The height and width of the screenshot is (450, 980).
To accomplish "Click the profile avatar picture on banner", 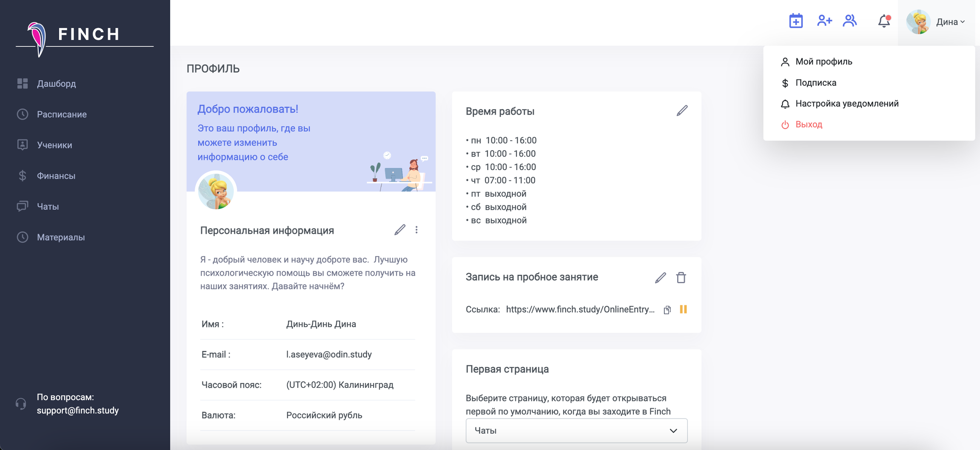I will 216,192.
